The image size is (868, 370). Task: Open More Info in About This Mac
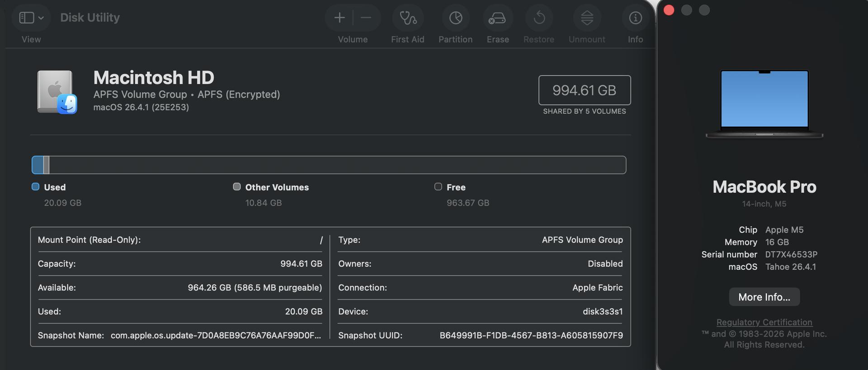764,297
